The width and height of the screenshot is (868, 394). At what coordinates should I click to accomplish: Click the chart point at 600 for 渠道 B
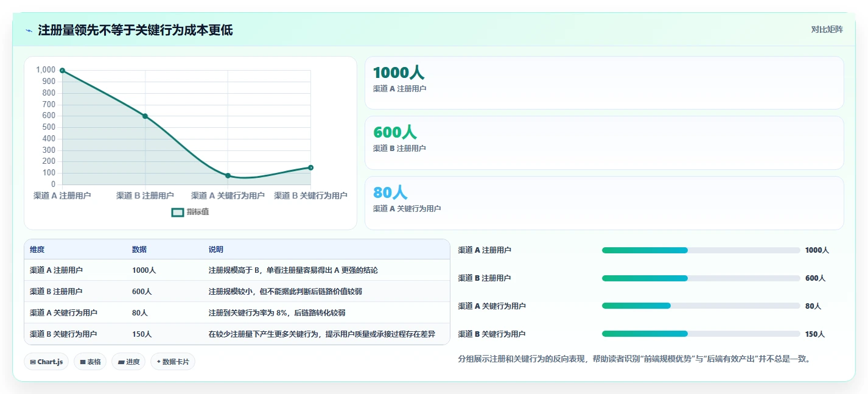click(x=145, y=116)
